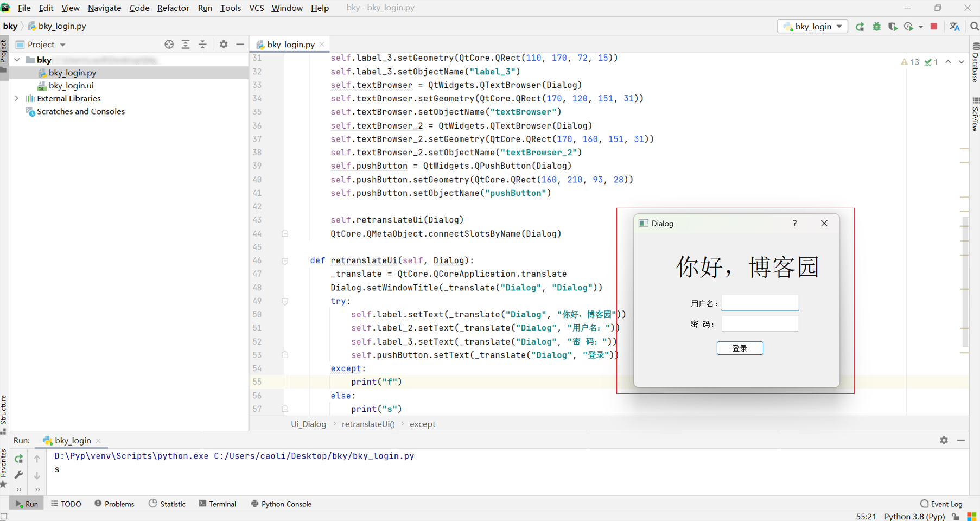Open Project panel gear settings
This screenshot has width=980, height=521.
(224, 45)
